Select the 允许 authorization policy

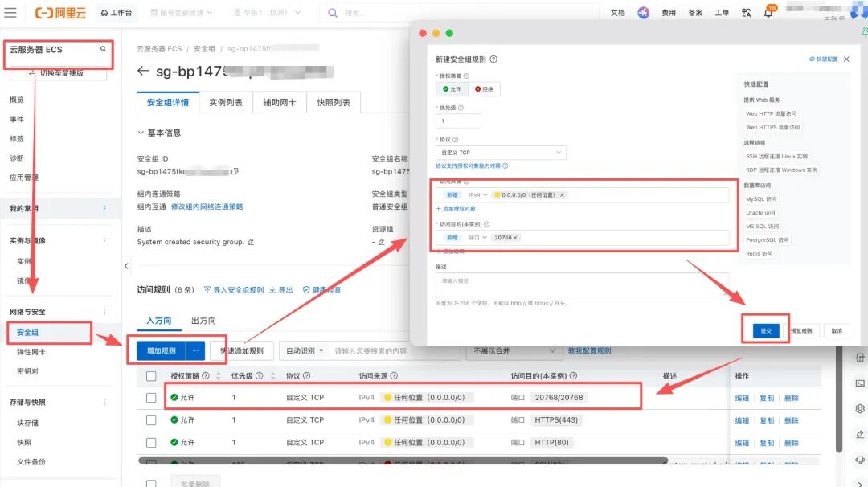[x=452, y=89]
